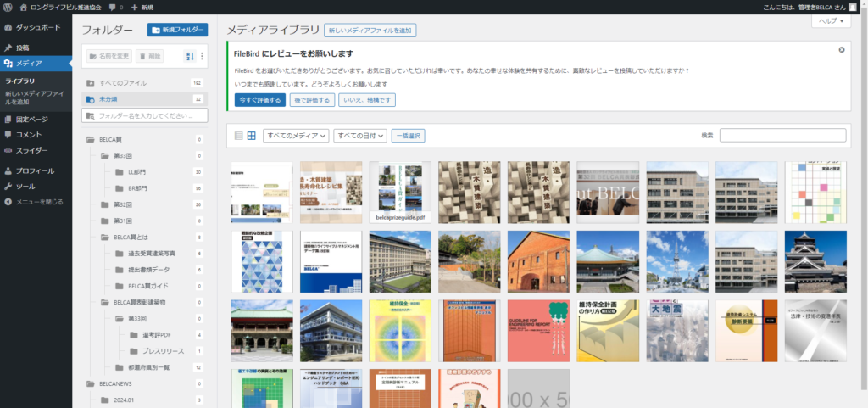Collapse the BELCA賞表彰建築物 folder
Screen dimensions: 868x408
[x=104, y=302]
